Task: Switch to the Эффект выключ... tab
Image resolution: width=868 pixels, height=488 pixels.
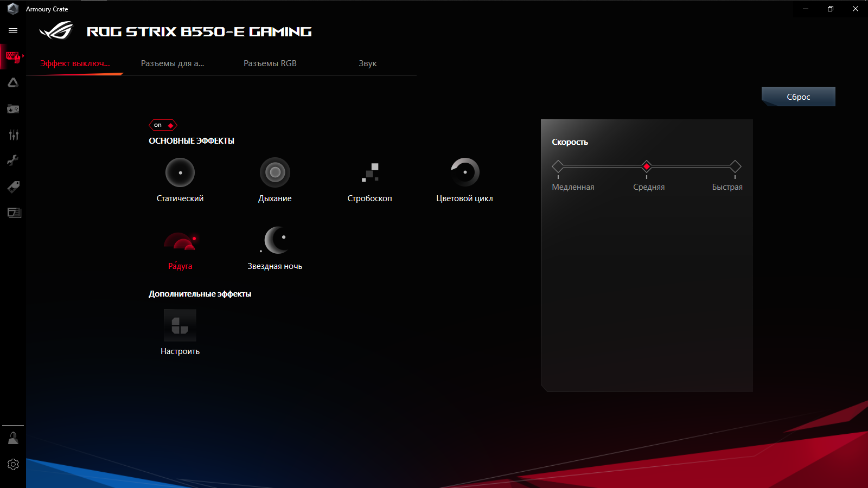Action: coord(75,63)
